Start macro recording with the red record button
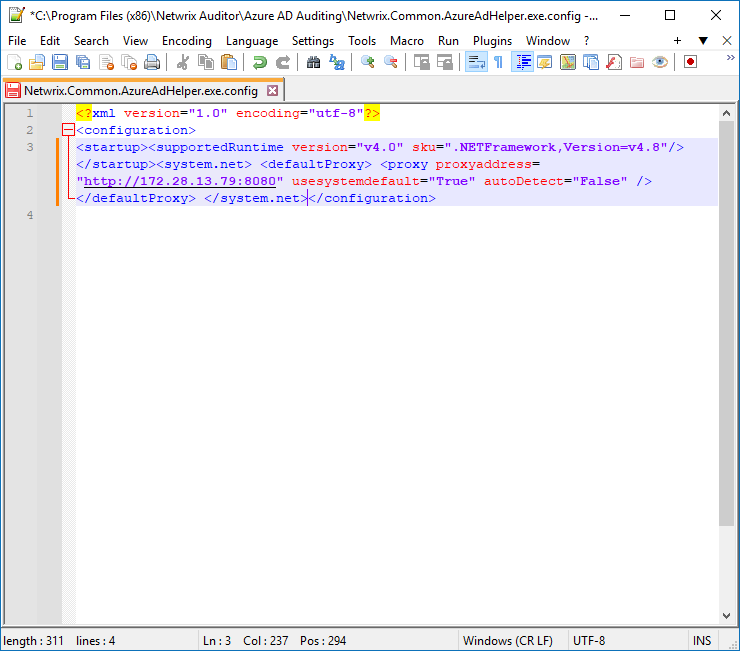The width and height of the screenshot is (740, 651). 690,62
